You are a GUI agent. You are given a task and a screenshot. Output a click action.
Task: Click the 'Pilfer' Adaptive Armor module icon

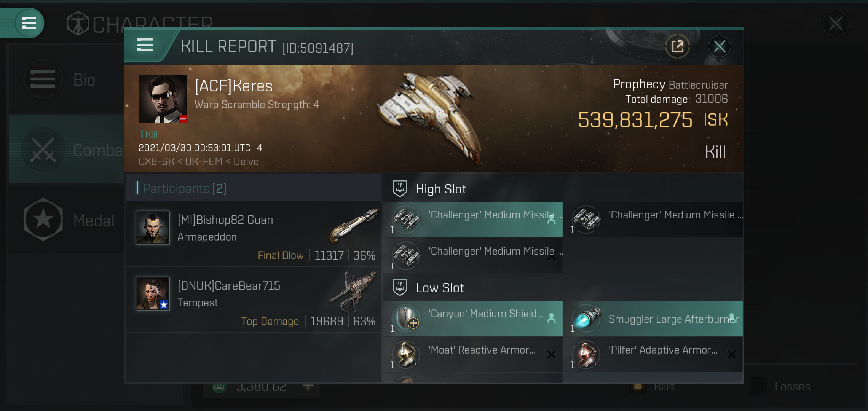click(586, 354)
